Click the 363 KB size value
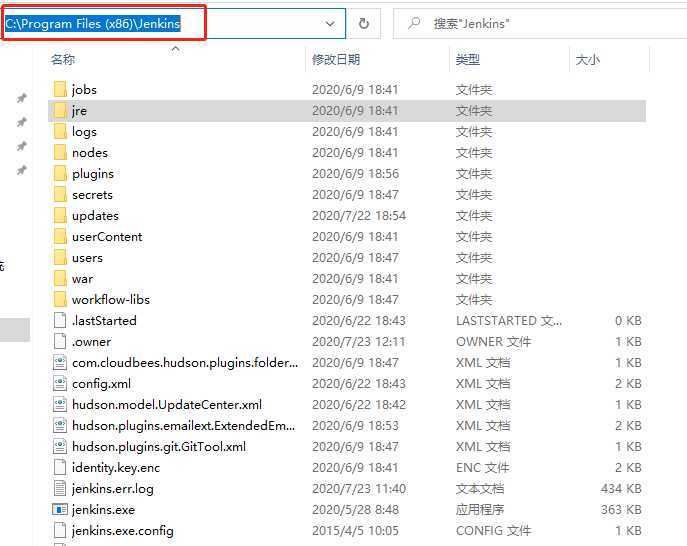The width and height of the screenshot is (687, 546). (x=621, y=510)
